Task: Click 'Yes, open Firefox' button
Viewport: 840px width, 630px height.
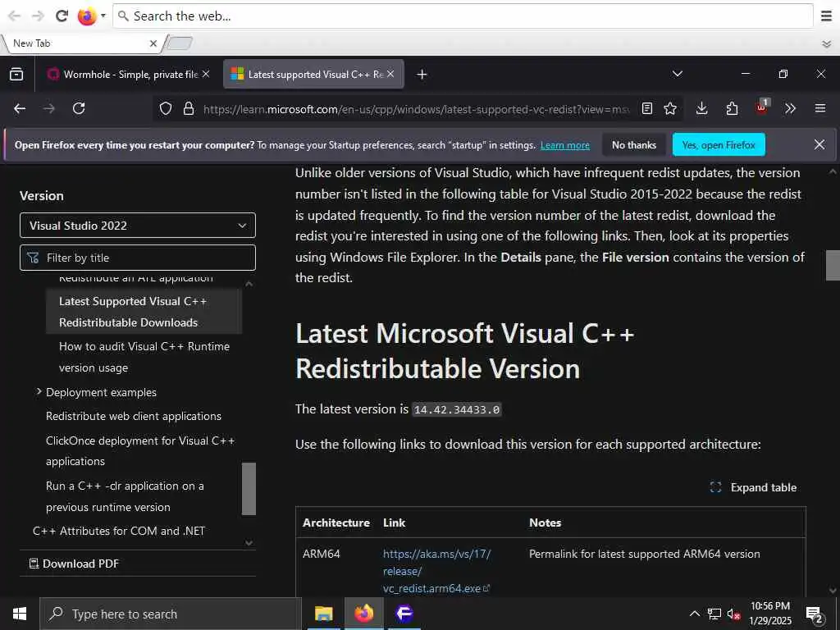Action: pyautogui.click(x=719, y=145)
